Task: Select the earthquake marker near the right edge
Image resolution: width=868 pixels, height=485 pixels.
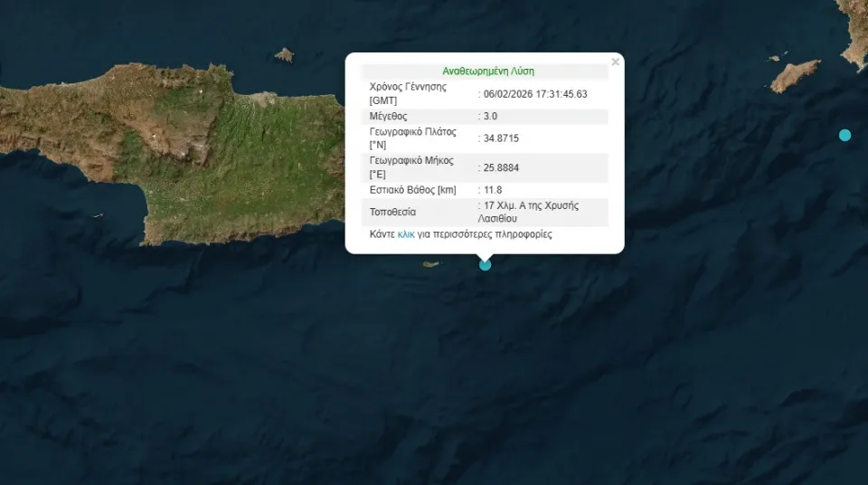Action: (844, 136)
